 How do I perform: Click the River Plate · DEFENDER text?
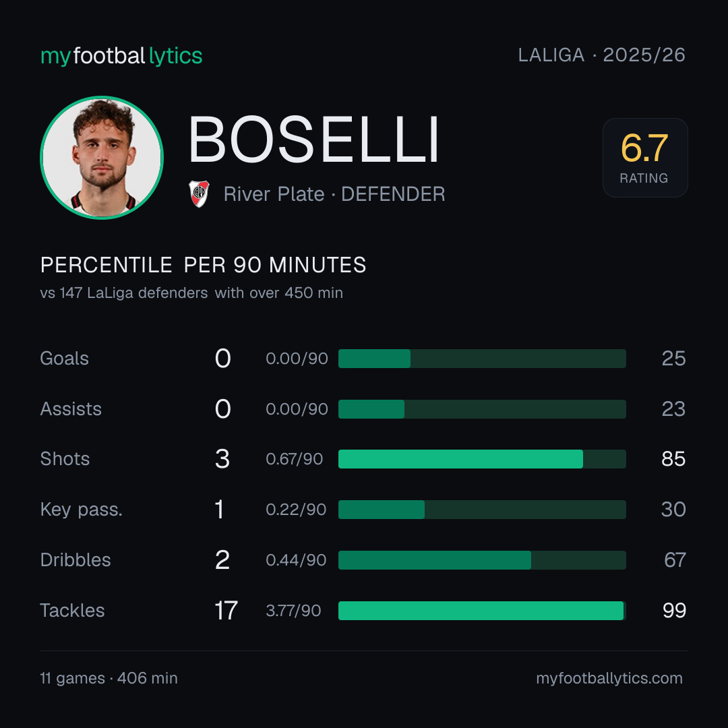coord(334,194)
